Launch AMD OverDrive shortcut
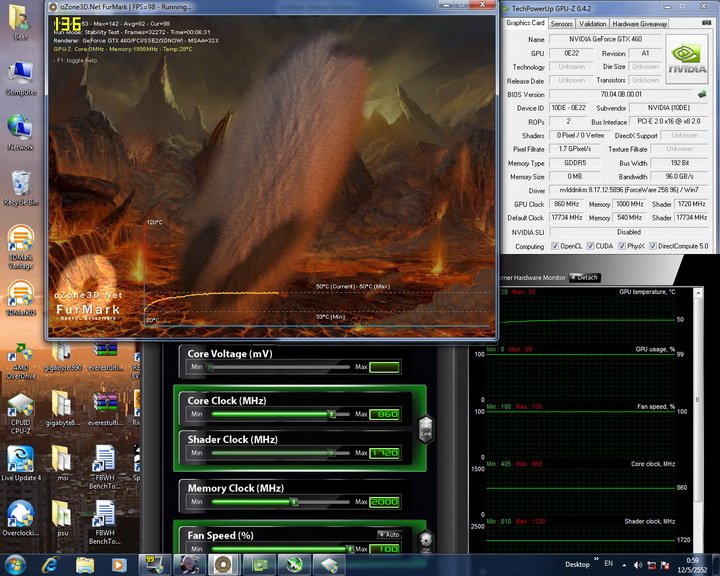 (20, 361)
